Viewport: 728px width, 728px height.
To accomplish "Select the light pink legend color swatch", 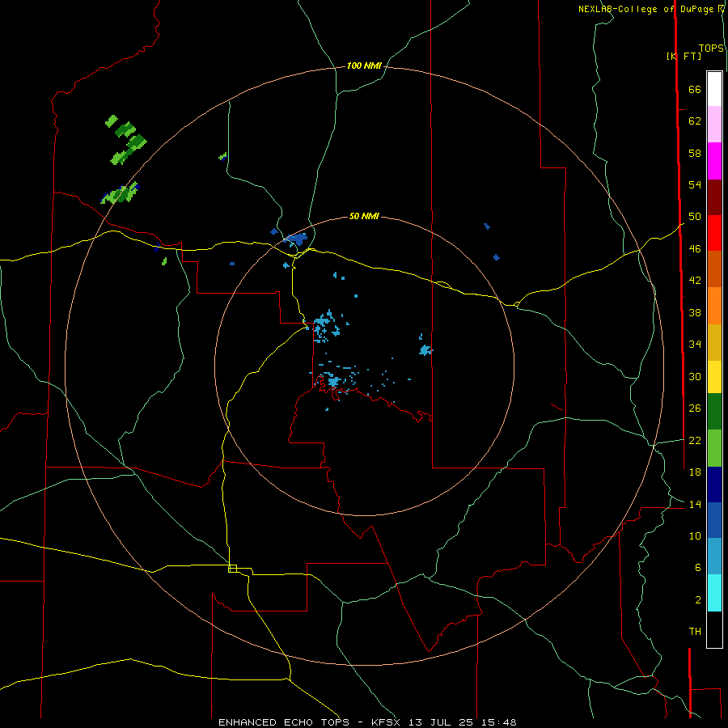I will pyautogui.click(x=714, y=124).
